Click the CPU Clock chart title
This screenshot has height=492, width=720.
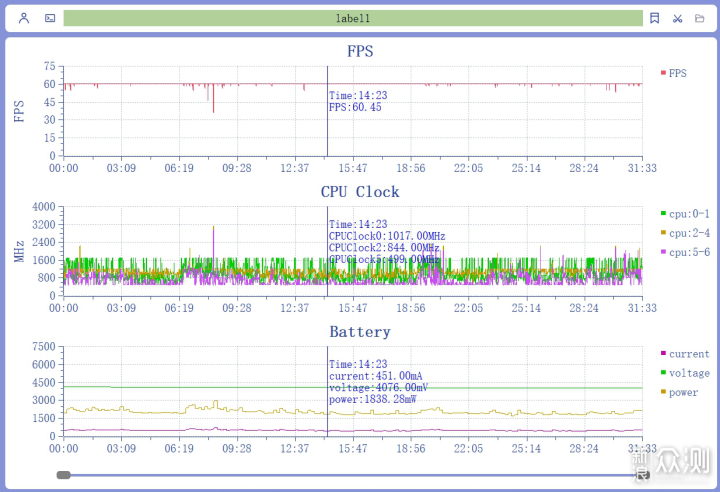[x=360, y=192]
